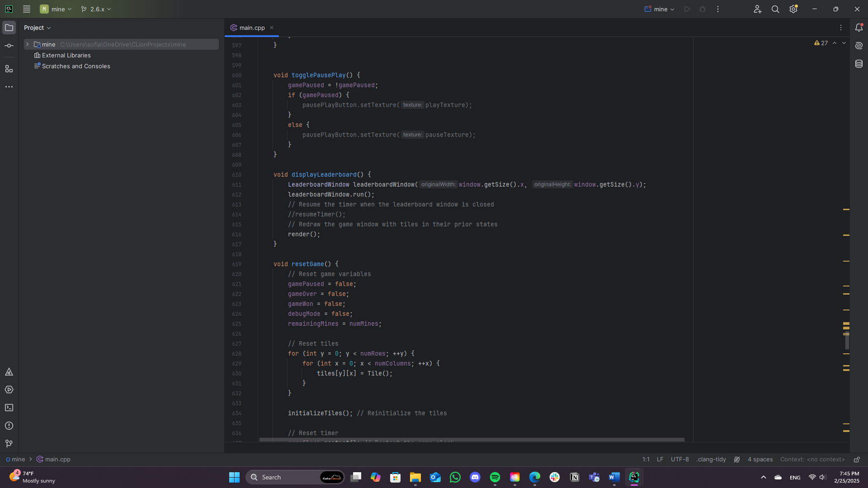This screenshot has width=868, height=488.
Task: Click the UTF-8 encoding in status bar
Action: (x=679, y=460)
